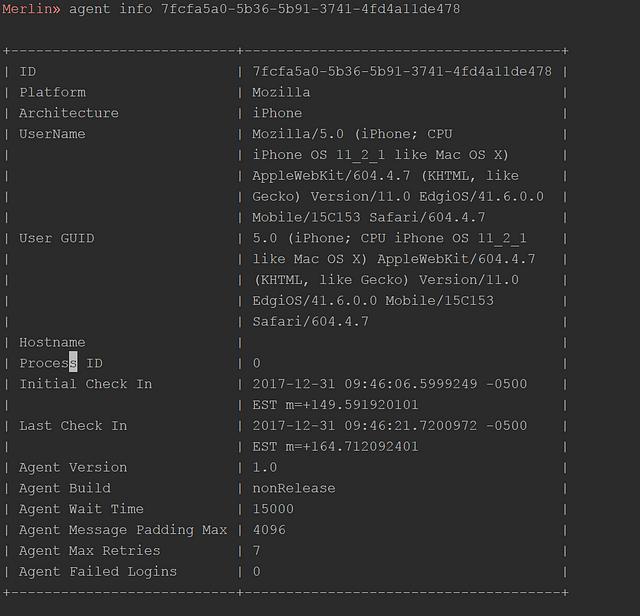Viewport: 640px width, 616px height.
Task: Click the Agent Failed Logins label
Action: [x=98, y=572]
